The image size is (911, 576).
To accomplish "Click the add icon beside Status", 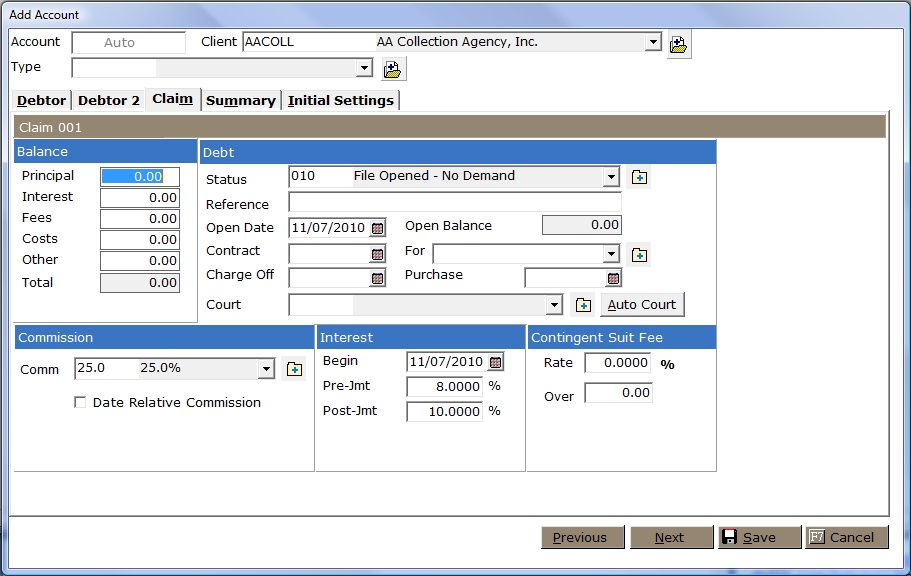I will click(x=640, y=177).
